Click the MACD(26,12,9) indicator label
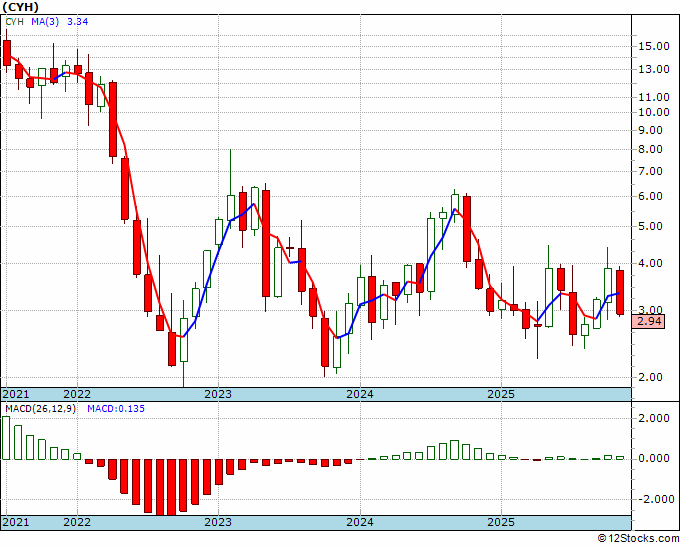This screenshot has width=680, height=546. coord(41,409)
